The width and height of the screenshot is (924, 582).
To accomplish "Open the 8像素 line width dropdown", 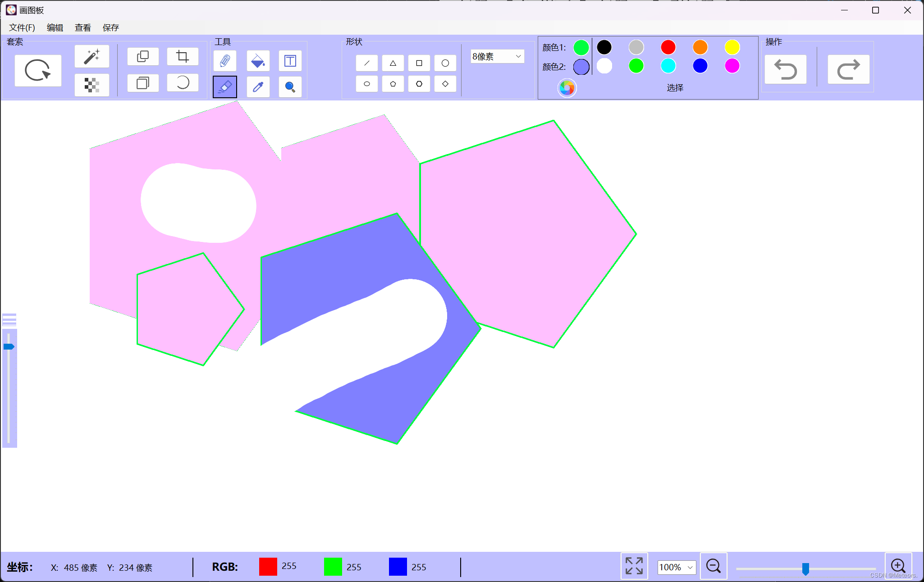I will coord(497,56).
